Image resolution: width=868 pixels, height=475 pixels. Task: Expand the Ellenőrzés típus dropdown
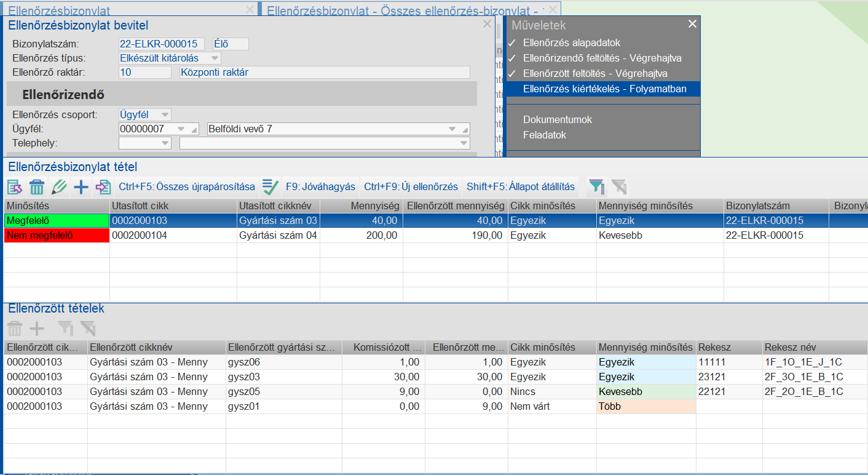[215, 58]
